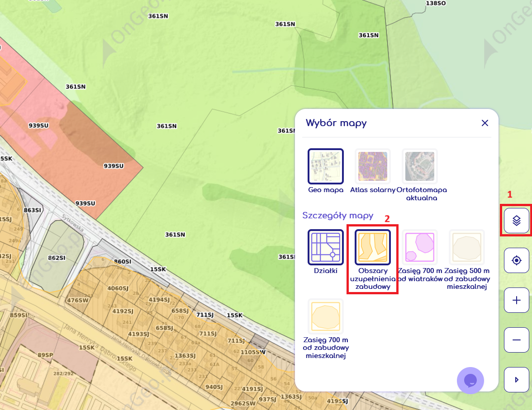The height and width of the screenshot is (410, 532).
Task: Enable Zasięg 700 m od wiatraków layer
Action: pos(420,247)
